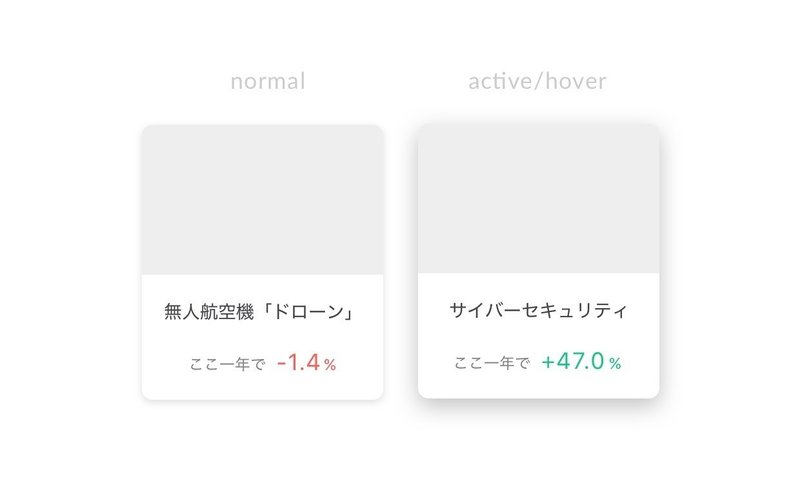Screen dimensions: 800x486
Task: Click the plus sign of the green value
Action: click(548, 363)
